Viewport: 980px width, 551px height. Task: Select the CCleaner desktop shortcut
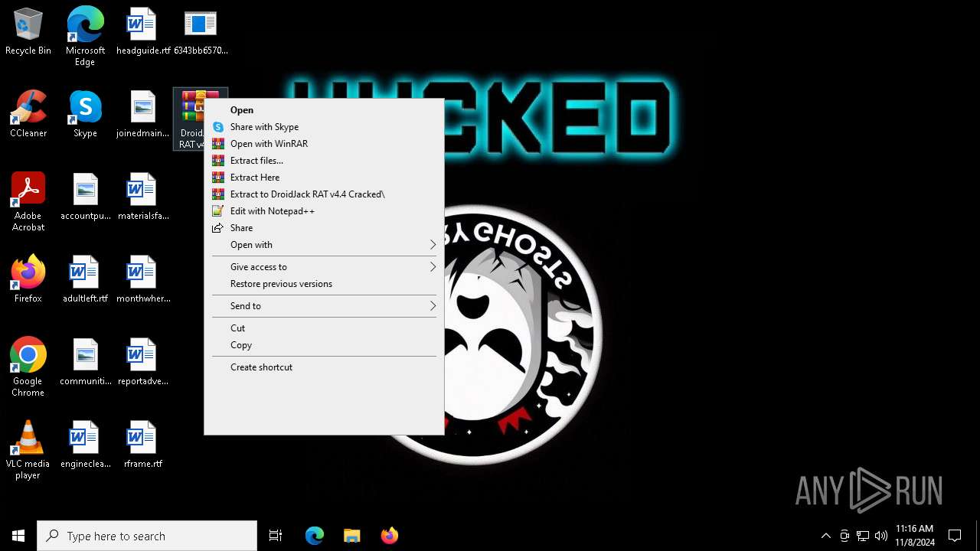click(x=28, y=114)
